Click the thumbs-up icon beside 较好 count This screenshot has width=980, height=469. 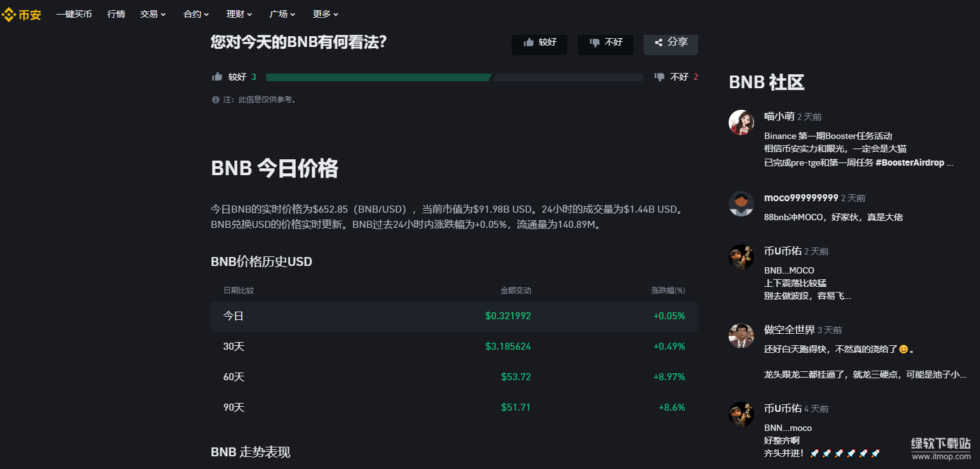(217, 77)
